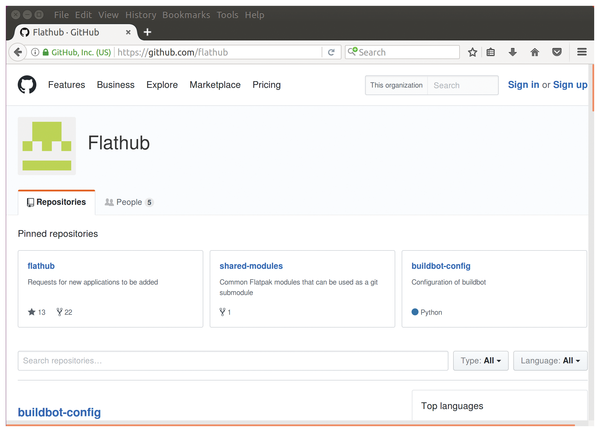Viewport: 600px width, 432px height.
Task: Switch to the People tab
Action: pos(129,202)
